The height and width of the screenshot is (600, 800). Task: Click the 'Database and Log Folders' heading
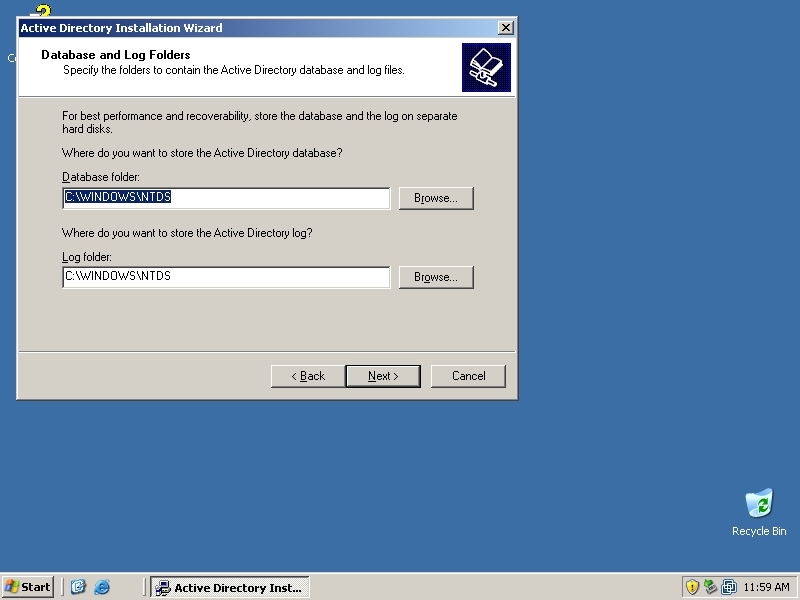point(116,55)
